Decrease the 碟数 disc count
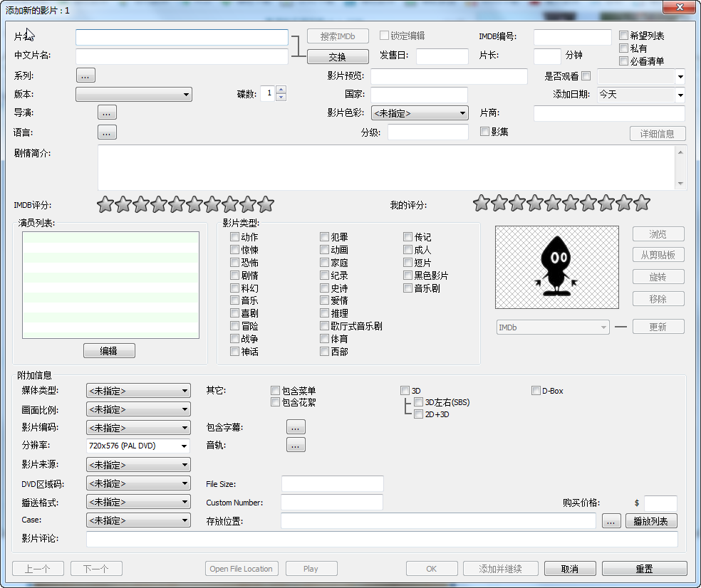701x588 pixels. point(281,97)
